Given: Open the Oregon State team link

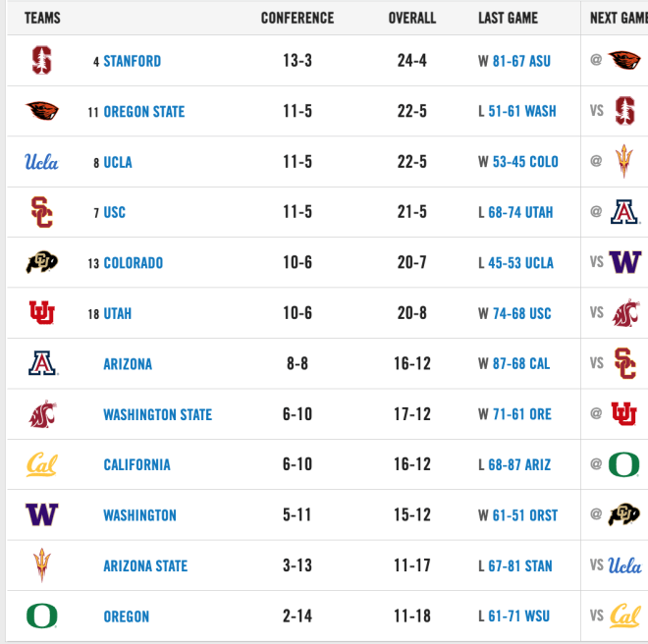Looking at the screenshot, I should (x=143, y=112).
